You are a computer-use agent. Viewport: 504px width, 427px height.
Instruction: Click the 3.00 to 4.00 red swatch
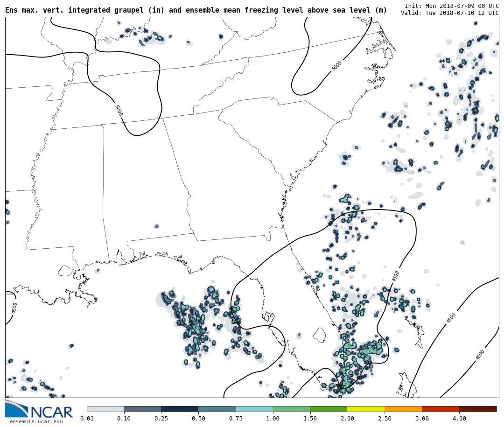(x=441, y=409)
